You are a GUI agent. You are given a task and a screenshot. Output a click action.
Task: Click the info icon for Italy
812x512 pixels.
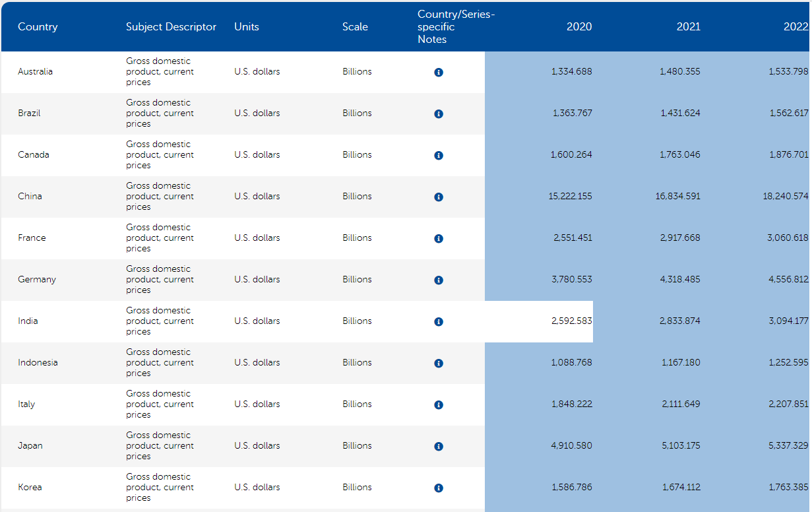click(439, 405)
